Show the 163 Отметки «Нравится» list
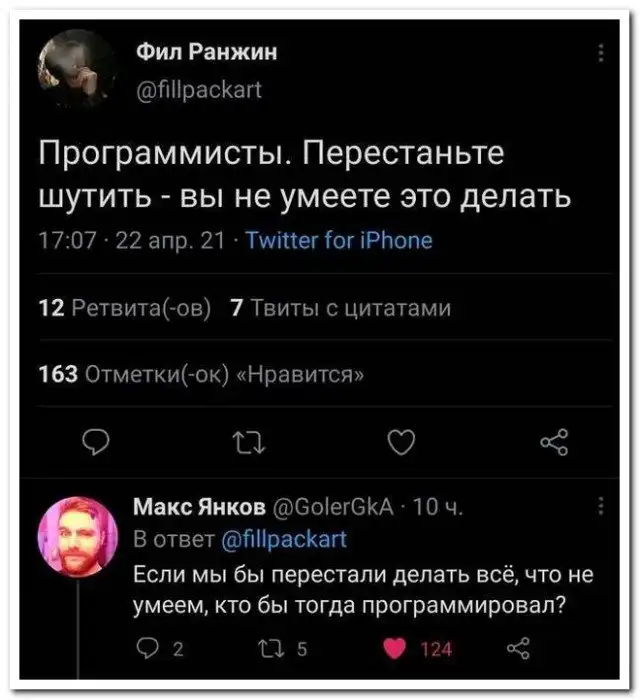 click(x=200, y=374)
